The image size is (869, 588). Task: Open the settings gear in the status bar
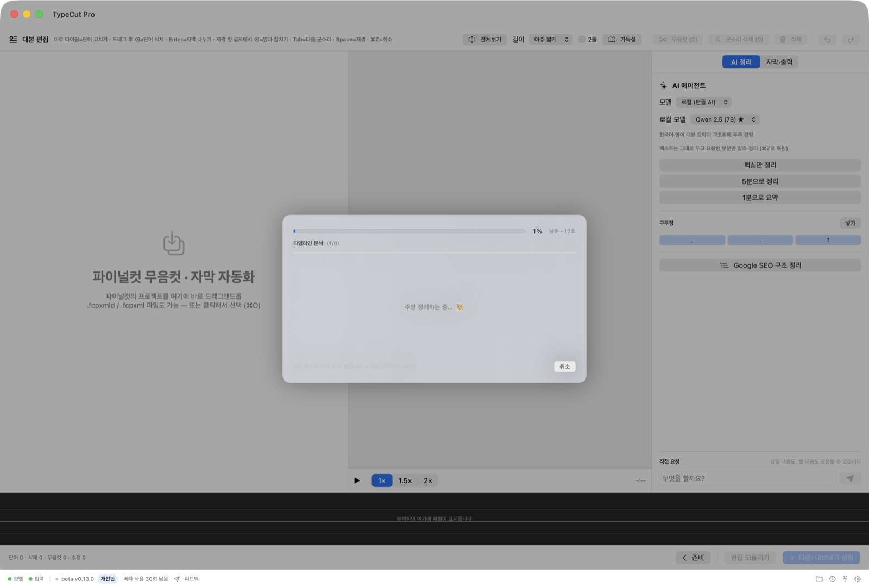tap(858, 579)
